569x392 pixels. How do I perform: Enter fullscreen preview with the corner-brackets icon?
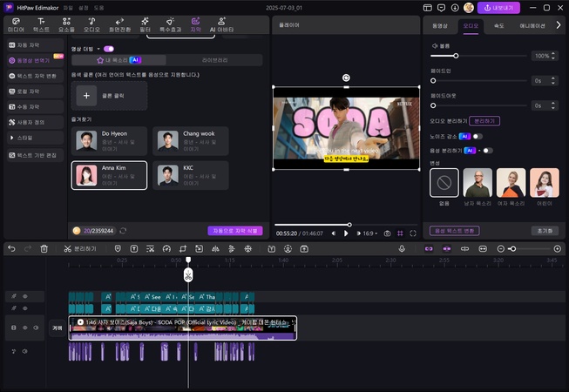pyautogui.click(x=413, y=233)
